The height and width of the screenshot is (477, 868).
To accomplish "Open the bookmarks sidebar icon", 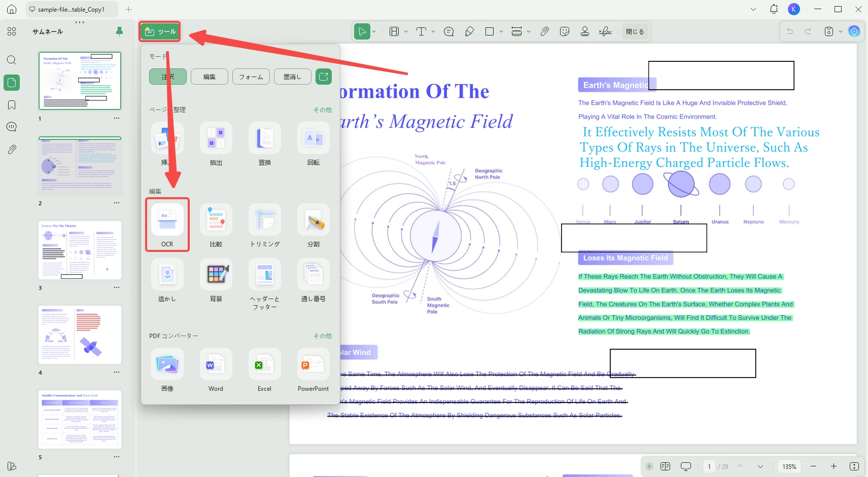I will point(12,105).
